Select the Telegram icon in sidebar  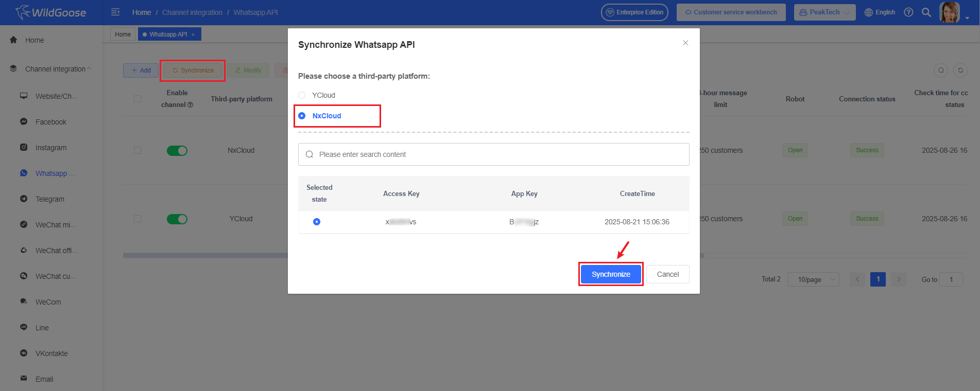click(x=24, y=199)
